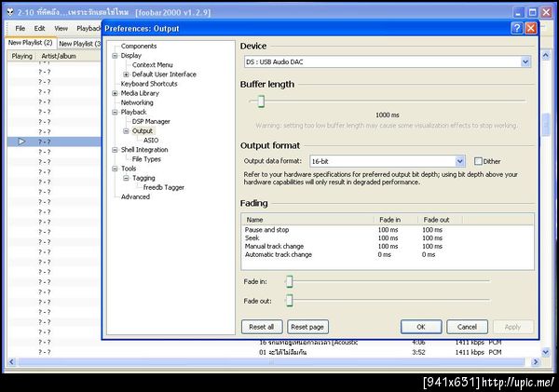
Task: Expand Default User Interface node
Action: pos(126,74)
